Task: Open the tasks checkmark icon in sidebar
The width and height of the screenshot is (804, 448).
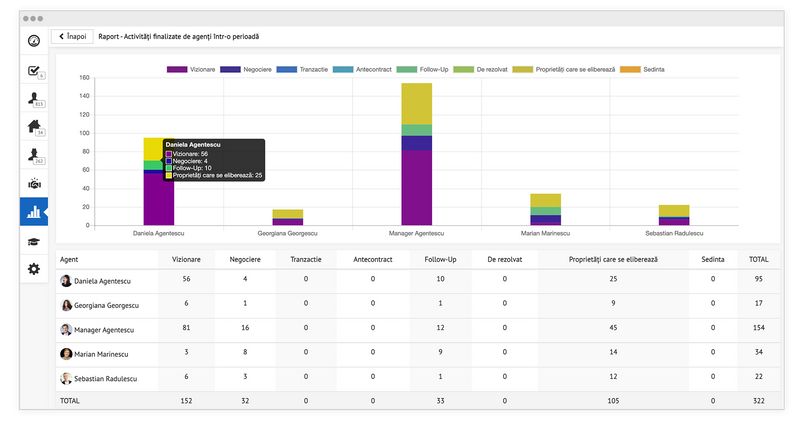Action: (34, 71)
